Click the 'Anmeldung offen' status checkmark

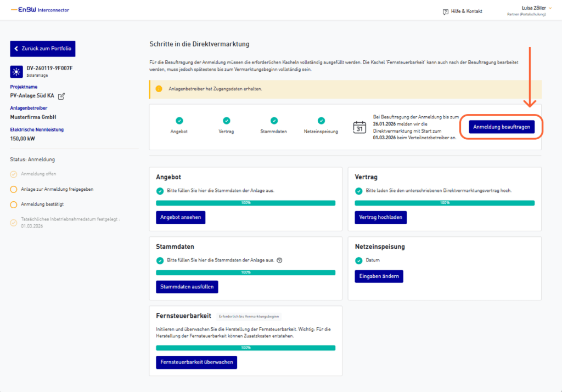click(x=14, y=174)
